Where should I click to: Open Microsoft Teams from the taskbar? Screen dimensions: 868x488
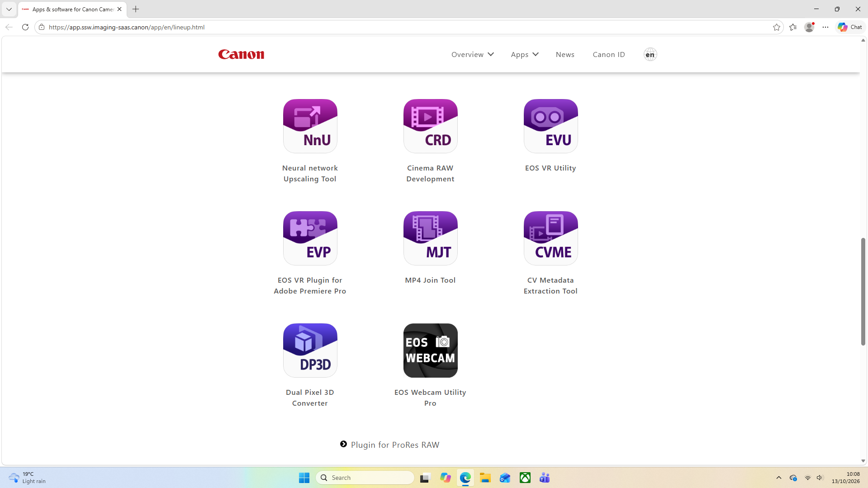coord(545,478)
